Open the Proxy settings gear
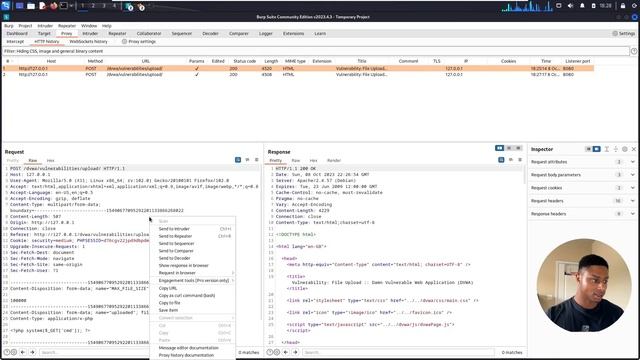 [124, 42]
